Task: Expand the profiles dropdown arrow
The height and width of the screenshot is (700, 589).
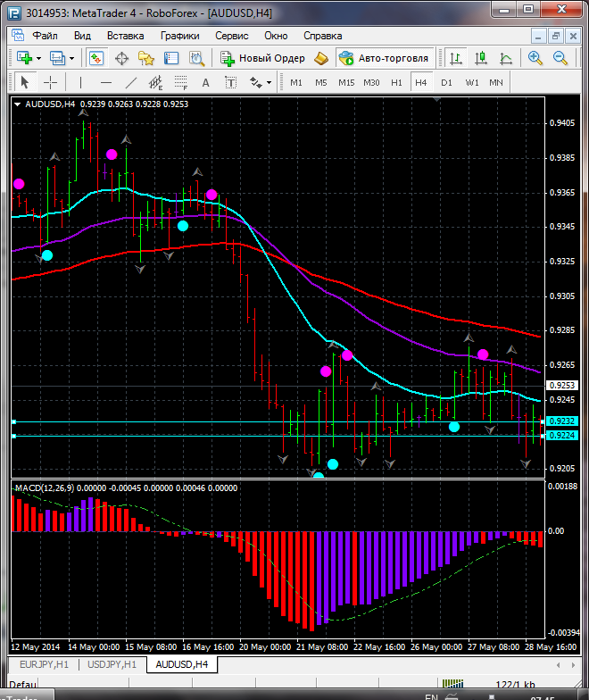Action: (71, 59)
